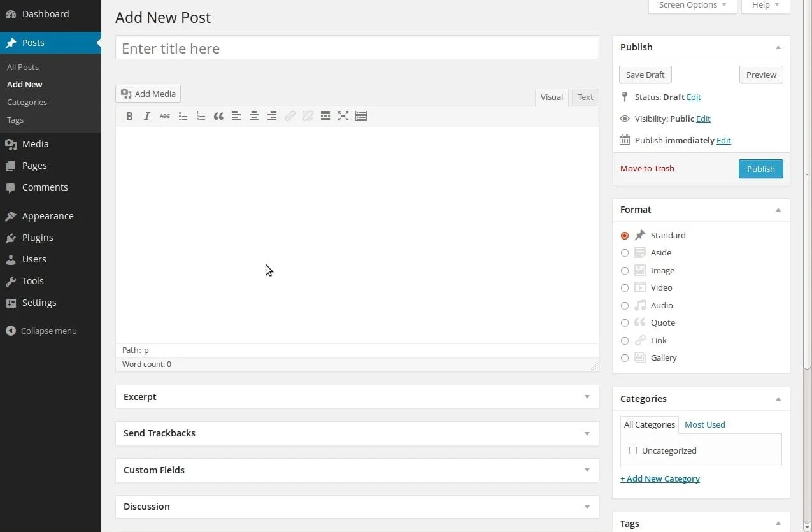Viewport: 812px width, 532px height.
Task: Show the kitchen sink toolbar row
Action: (361, 116)
